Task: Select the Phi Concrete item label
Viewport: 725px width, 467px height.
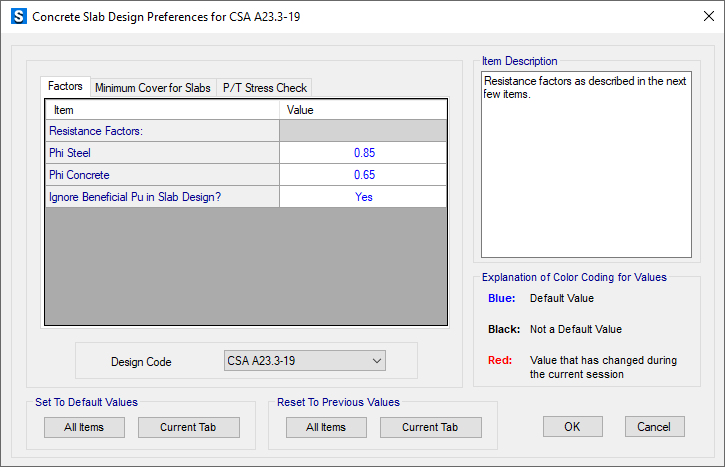Action: click(79, 175)
